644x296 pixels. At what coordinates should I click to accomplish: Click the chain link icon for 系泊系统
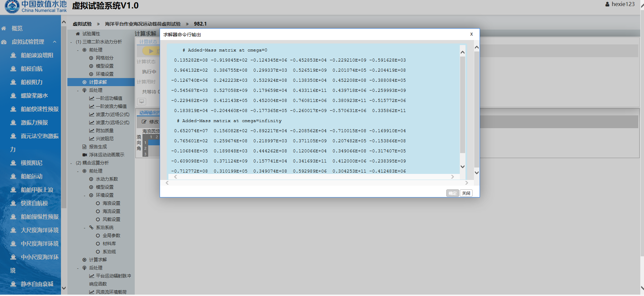click(x=91, y=227)
